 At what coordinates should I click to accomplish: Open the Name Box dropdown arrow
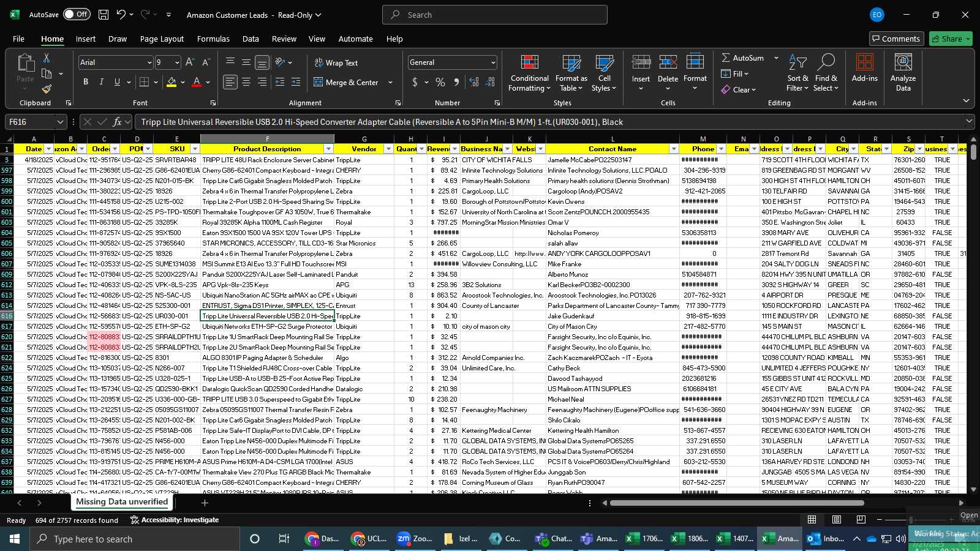(x=59, y=122)
